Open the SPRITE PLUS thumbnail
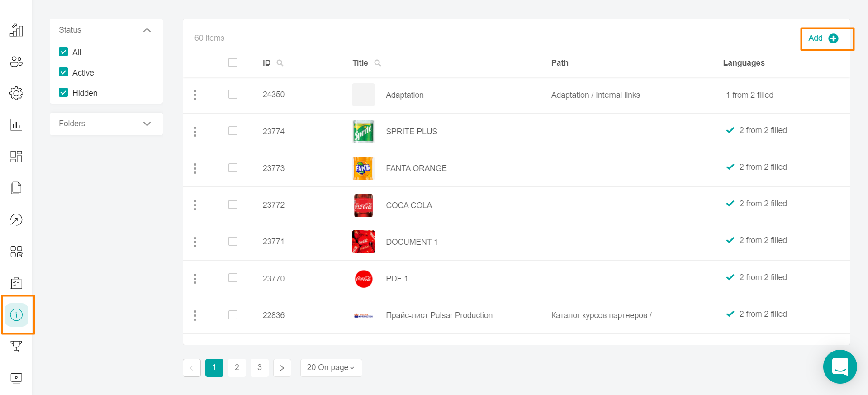 (363, 132)
